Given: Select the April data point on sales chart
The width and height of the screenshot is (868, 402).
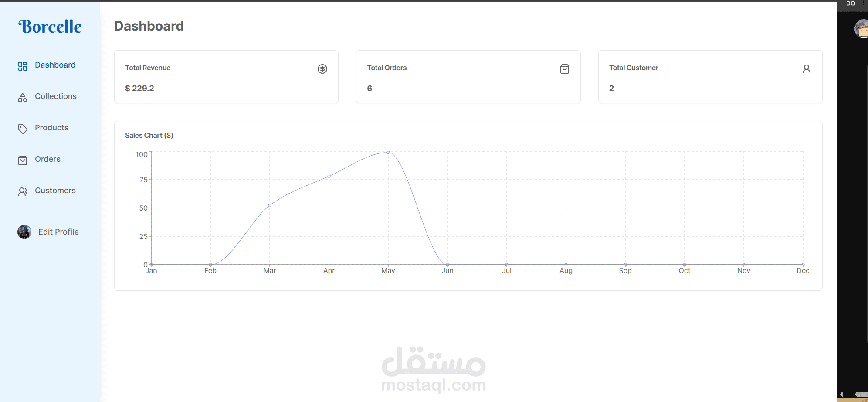Looking at the screenshot, I should coord(329,176).
